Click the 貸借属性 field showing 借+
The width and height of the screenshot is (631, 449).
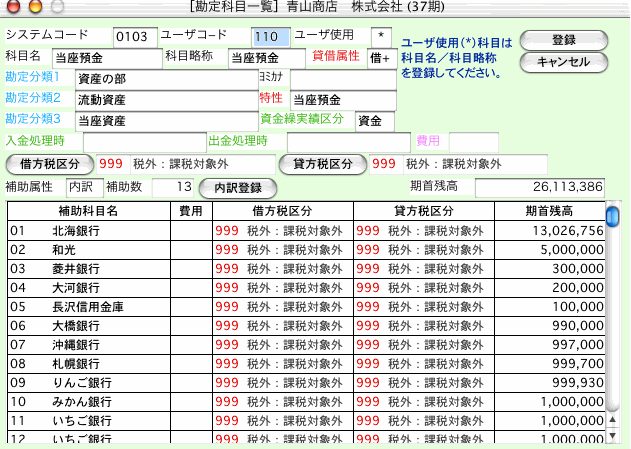pyautogui.click(x=381, y=59)
